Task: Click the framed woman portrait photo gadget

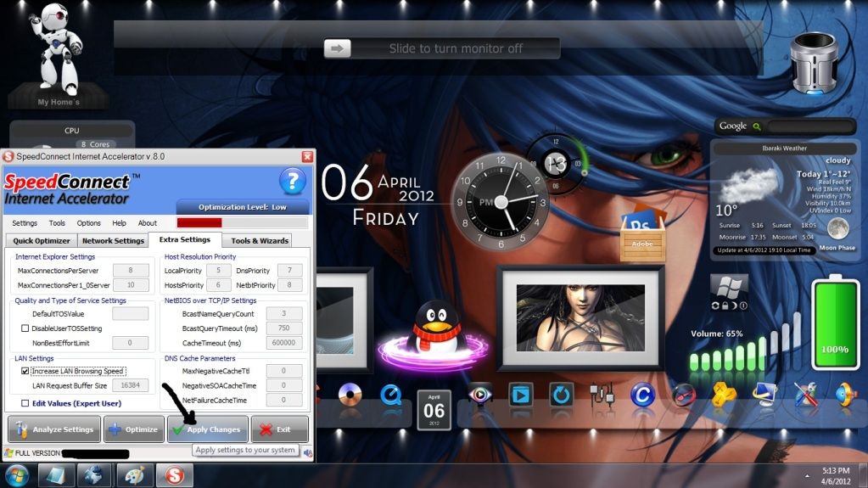Action: pyautogui.click(x=580, y=318)
